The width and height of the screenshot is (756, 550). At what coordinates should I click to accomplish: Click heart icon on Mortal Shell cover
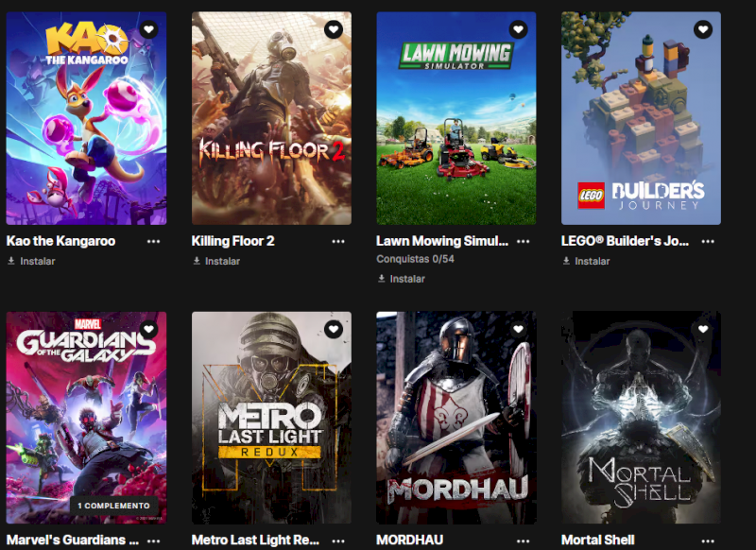click(703, 329)
